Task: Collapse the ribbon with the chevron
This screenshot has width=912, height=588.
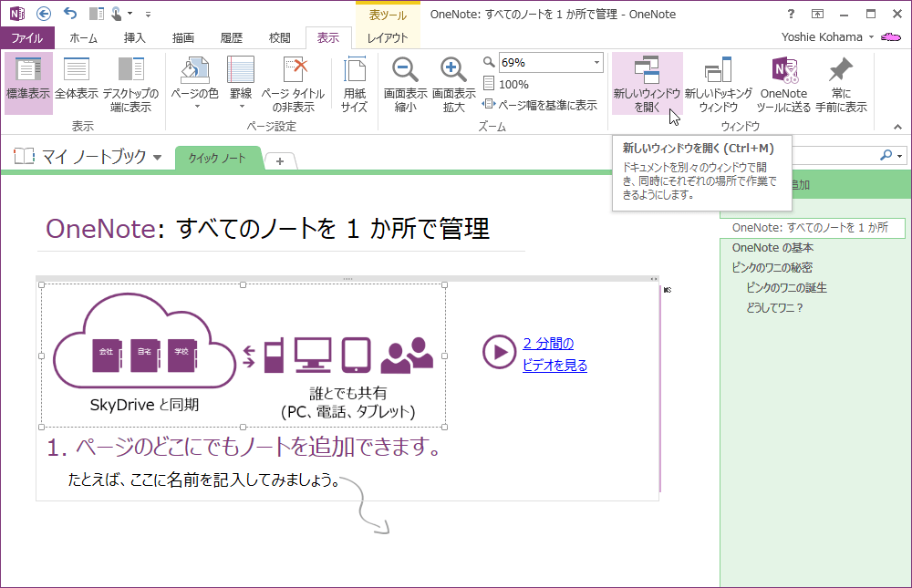Action: pyautogui.click(x=898, y=126)
